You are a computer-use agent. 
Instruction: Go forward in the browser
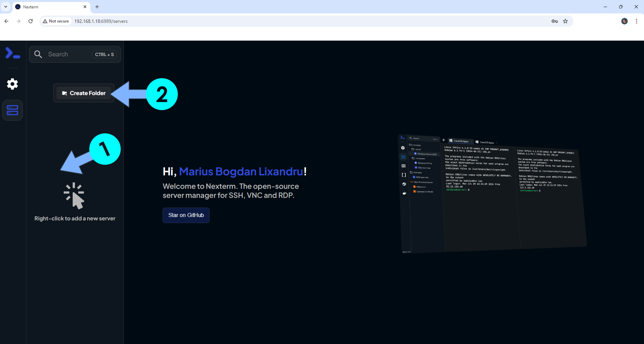(18, 21)
